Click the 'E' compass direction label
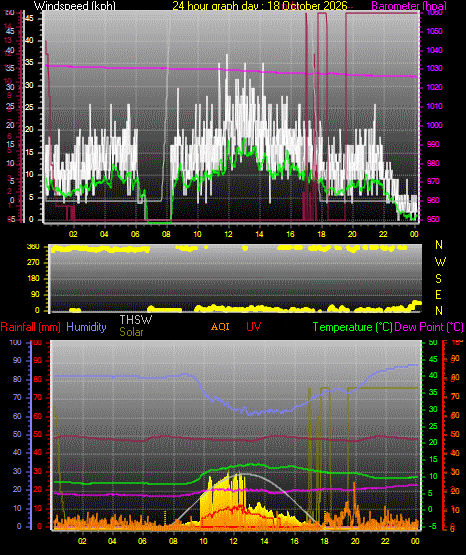The height and width of the screenshot is (555, 466). click(x=438, y=295)
